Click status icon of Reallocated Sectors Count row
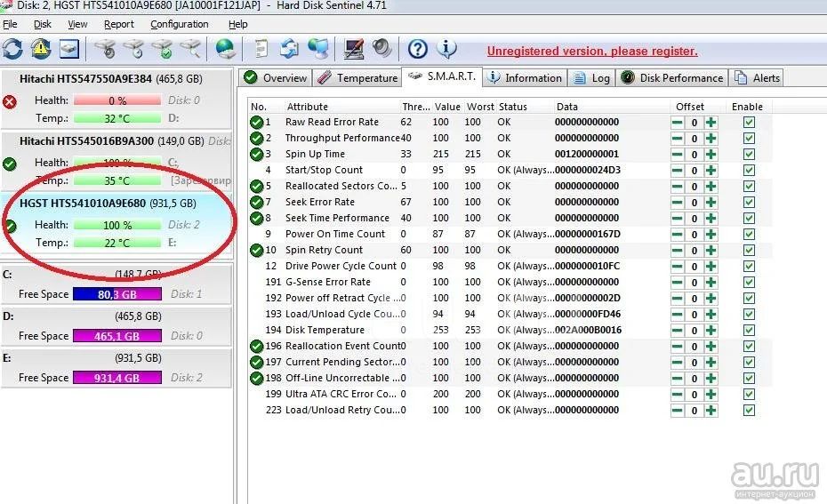The image size is (827, 504). click(x=256, y=187)
